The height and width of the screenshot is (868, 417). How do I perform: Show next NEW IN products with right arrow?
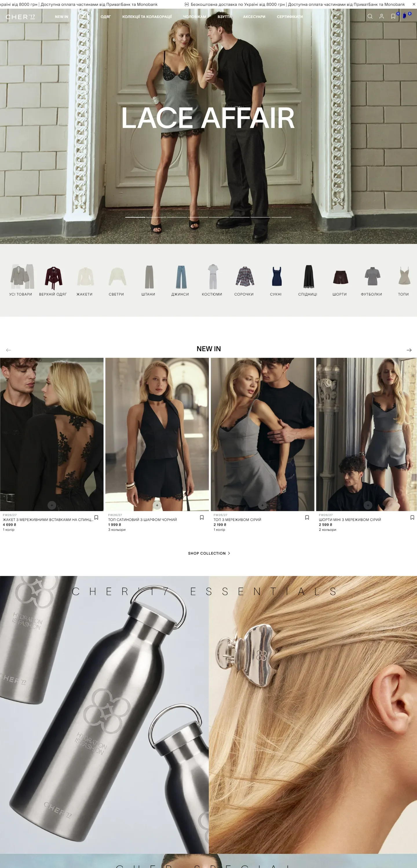(x=409, y=350)
